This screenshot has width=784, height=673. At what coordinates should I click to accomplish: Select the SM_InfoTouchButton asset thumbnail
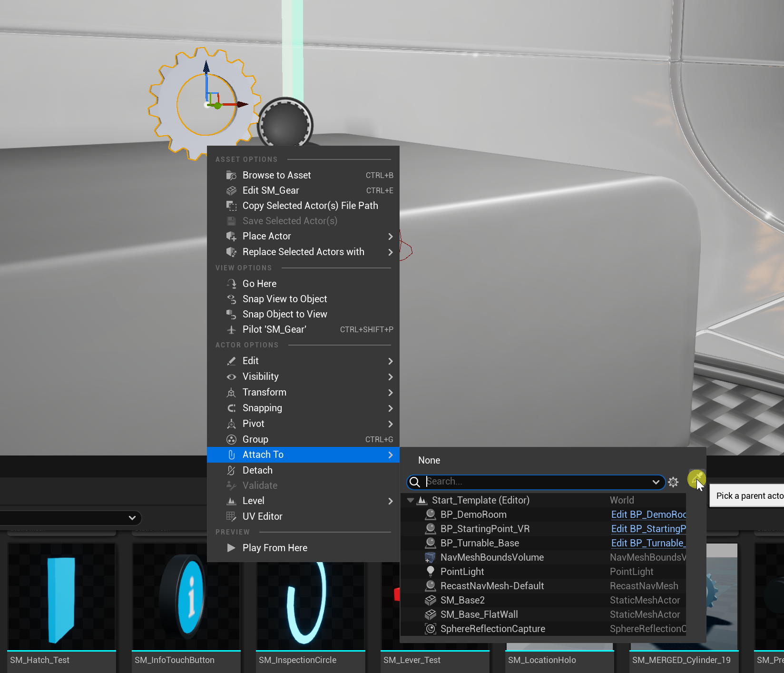pos(186,598)
